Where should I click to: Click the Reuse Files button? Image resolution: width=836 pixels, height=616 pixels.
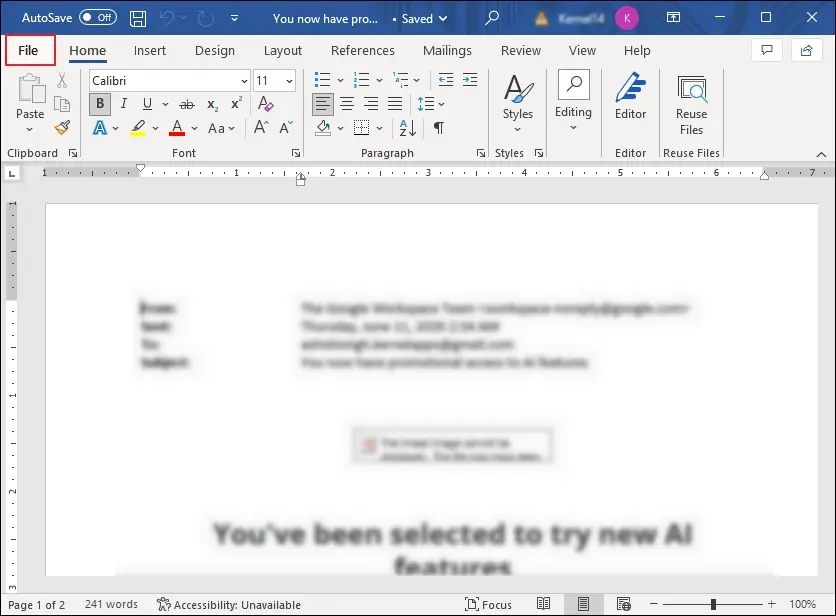coord(692,106)
